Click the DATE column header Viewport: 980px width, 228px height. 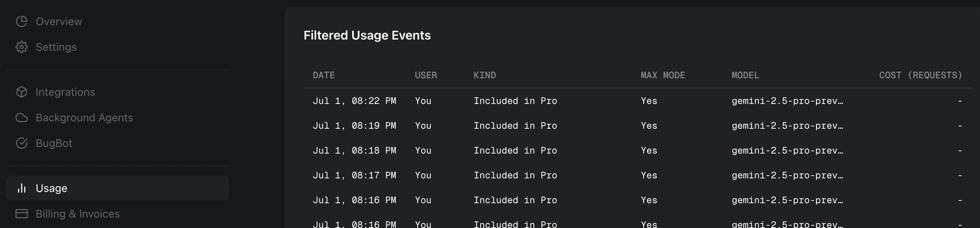pyautogui.click(x=324, y=75)
